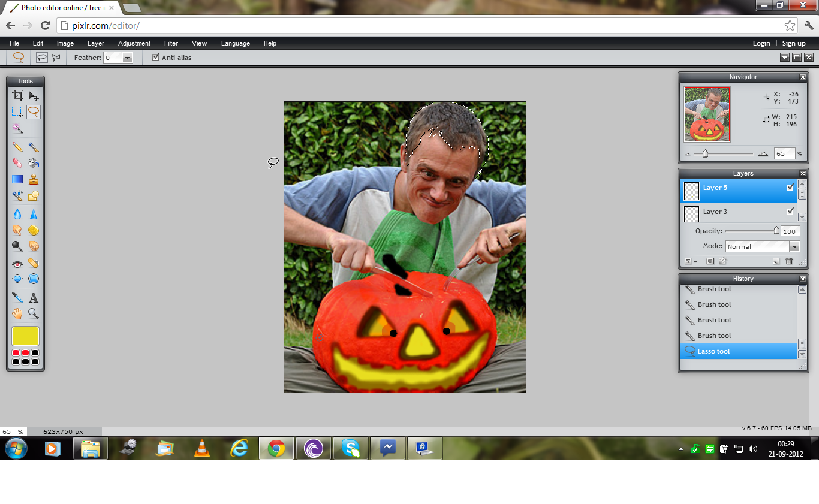
Task: Click the Navigator zoom percentage field
Action: click(x=784, y=153)
